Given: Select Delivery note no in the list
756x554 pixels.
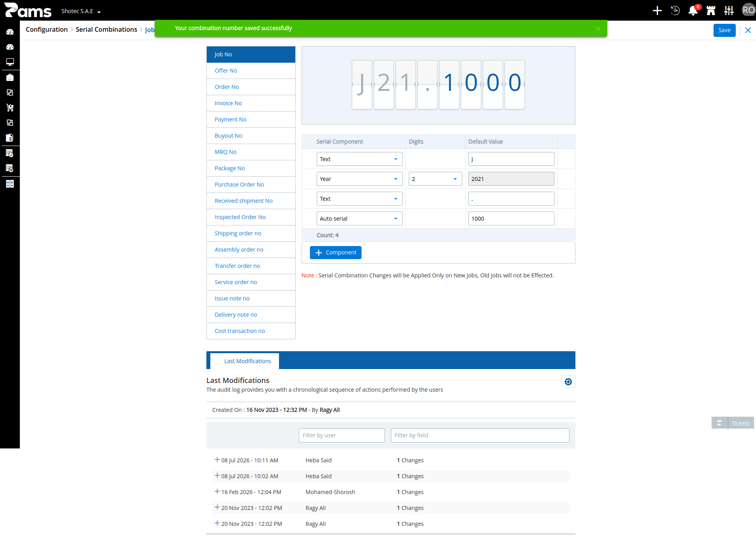Looking at the screenshot, I should [x=251, y=315].
